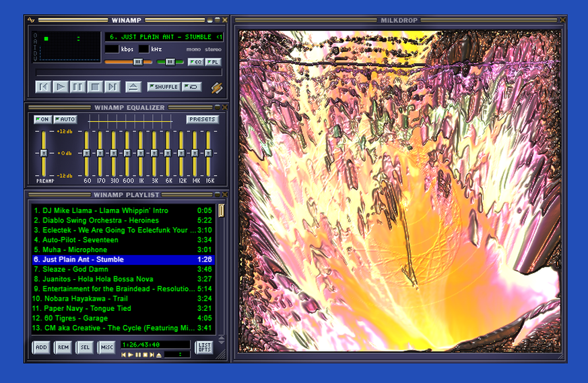
Task: Click the PREAMP slider handle
Action: [x=44, y=153]
